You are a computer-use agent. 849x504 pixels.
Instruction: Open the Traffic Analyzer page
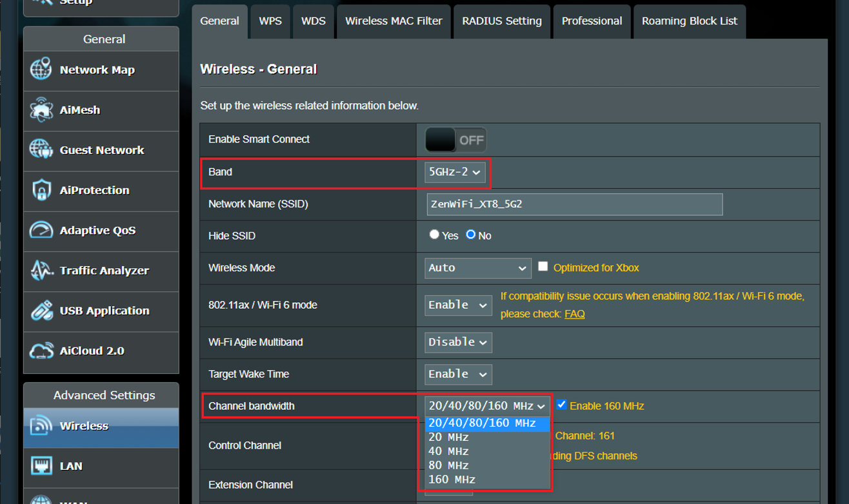(101, 271)
